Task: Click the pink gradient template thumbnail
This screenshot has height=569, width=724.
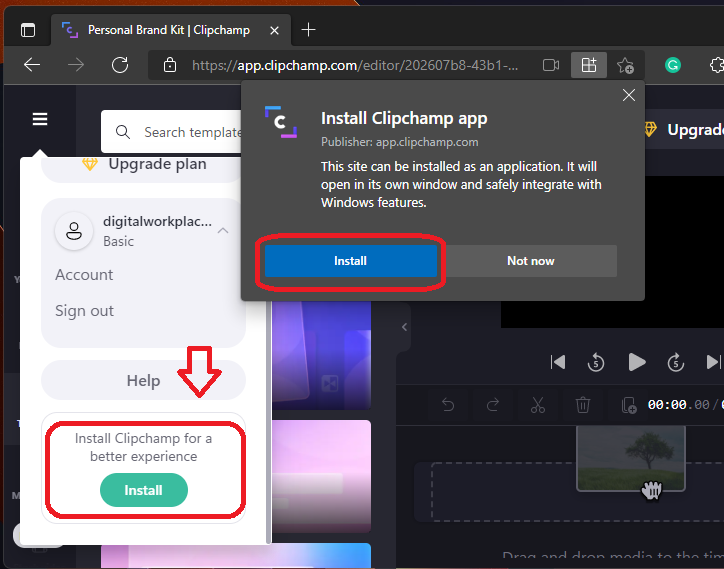Action: pyautogui.click(x=321, y=476)
